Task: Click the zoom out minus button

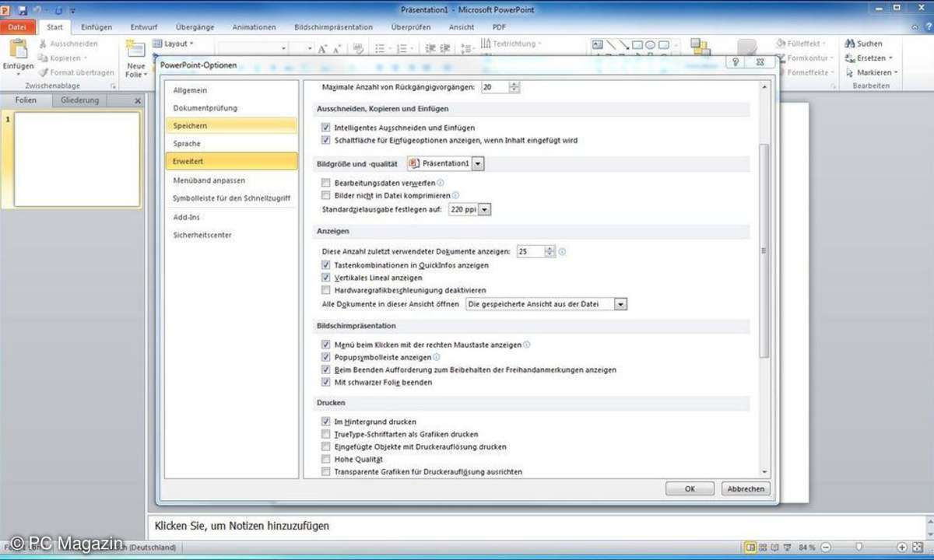Action: 826,547
